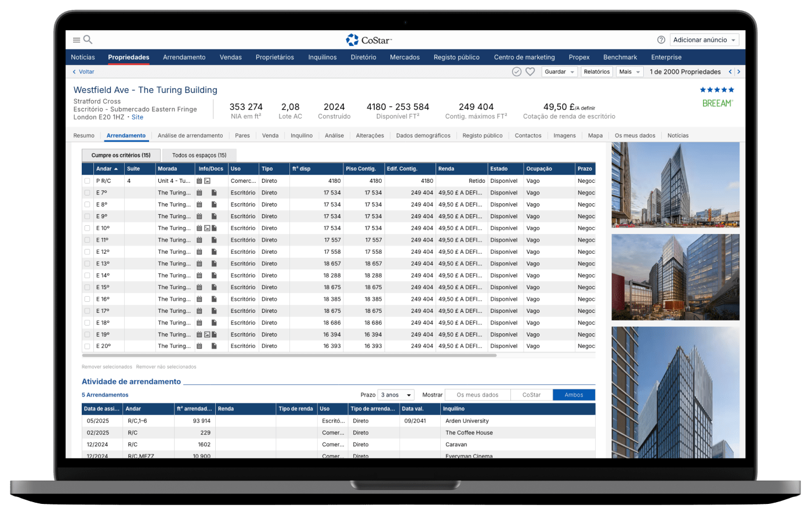Favorite the property with heart icon
Viewport: 812px width, 519px height.
(x=530, y=72)
